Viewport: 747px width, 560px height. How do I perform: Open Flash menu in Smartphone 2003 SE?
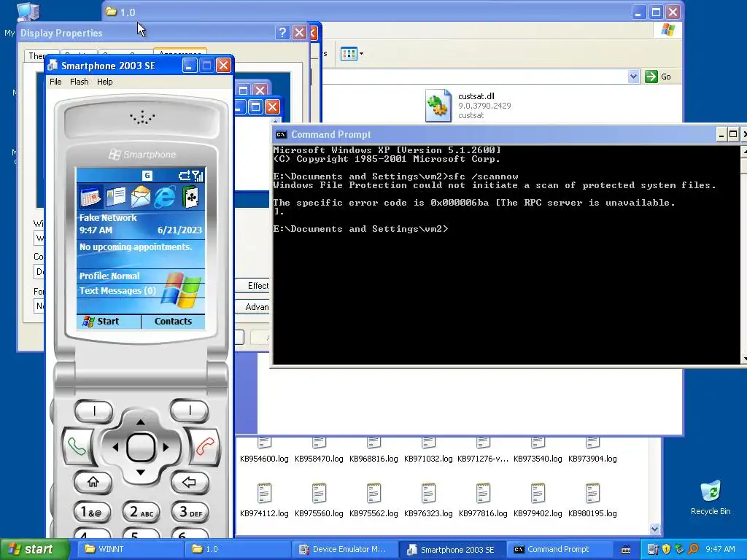tap(79, 82)
